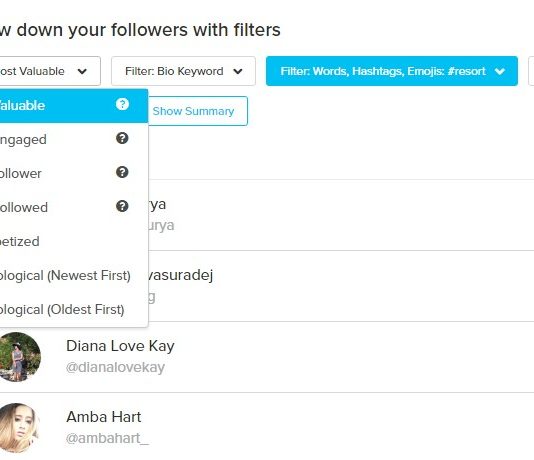Image resolution: width=534 pixels, height=460 pixels.
Task: Open Diana Love Kay profile name
Action: pos(120,346)
